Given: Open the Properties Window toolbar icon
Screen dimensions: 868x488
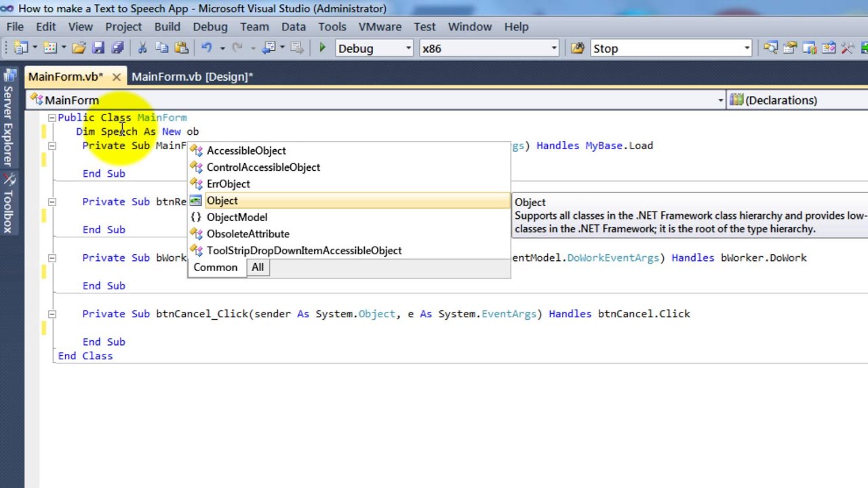Looking at the screenshot, I should click(x=790, y=48).
